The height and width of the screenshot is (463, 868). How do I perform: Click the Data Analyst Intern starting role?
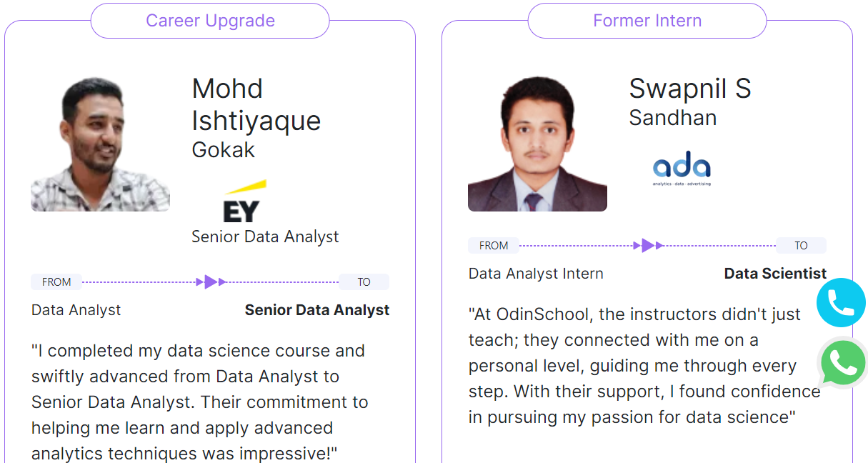click(x=536, y=274)
